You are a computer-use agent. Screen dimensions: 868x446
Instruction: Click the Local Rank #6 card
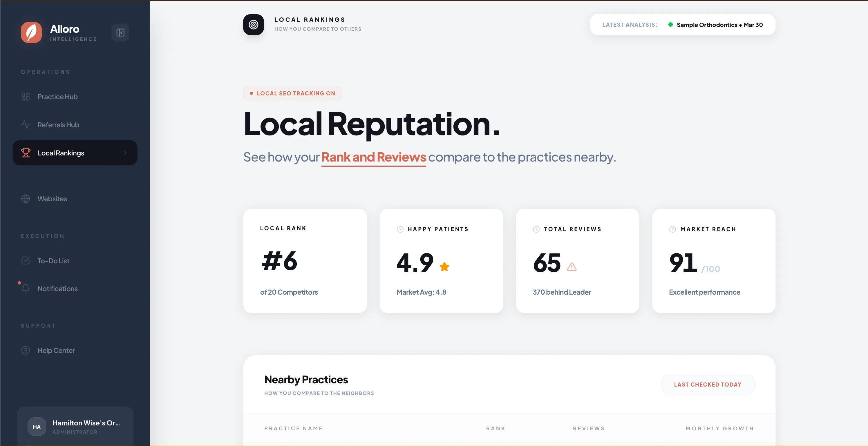click(305, 261)
